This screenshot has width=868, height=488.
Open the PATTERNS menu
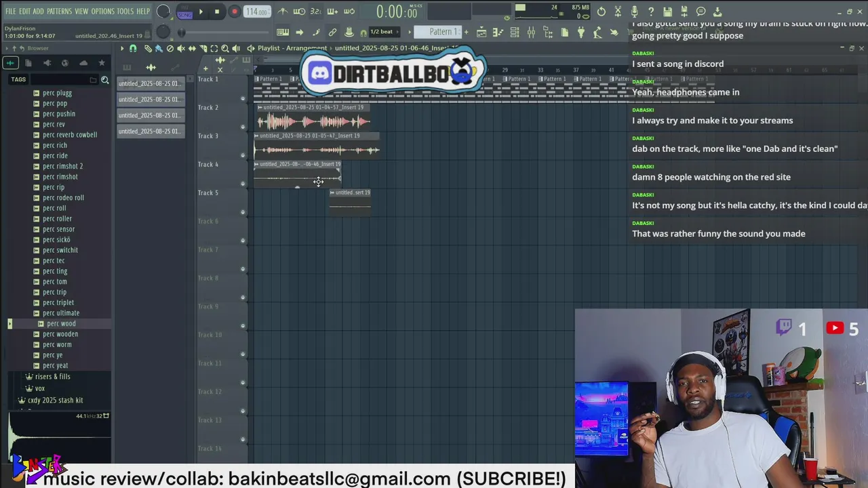click(60, 12)
